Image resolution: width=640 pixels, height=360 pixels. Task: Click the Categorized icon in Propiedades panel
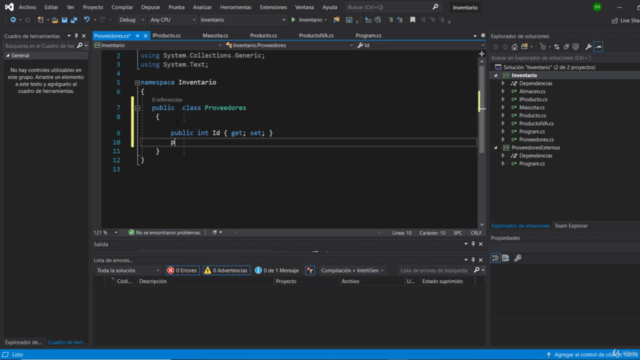coord(495,258)
